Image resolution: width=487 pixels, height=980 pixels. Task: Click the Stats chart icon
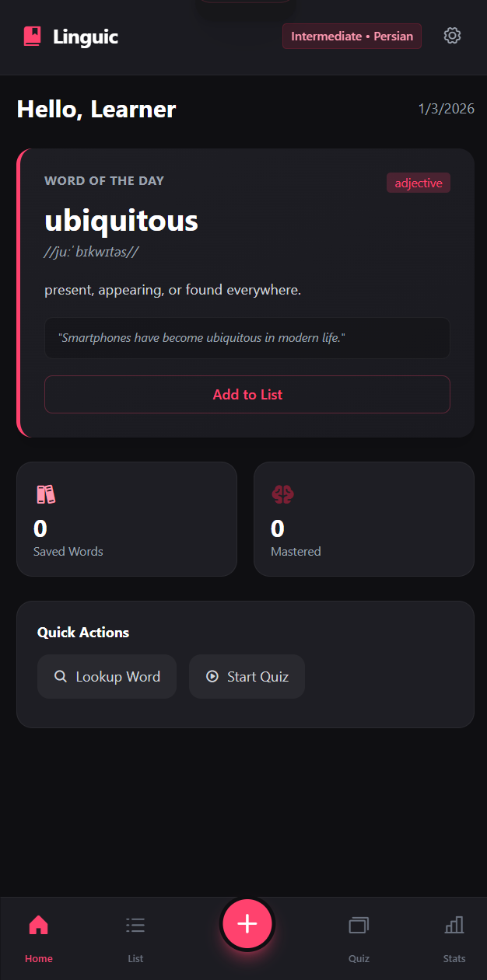coord(454,926)
